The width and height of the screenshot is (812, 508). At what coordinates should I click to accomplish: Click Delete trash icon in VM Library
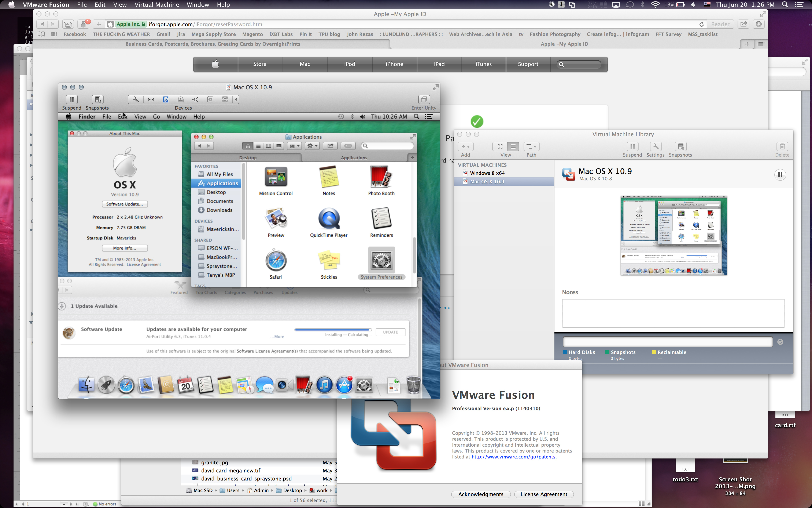coord(782,146)
